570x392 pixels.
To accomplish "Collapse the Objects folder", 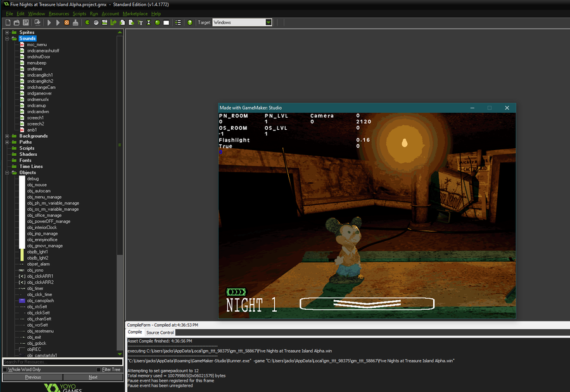I will coord(7,173).
